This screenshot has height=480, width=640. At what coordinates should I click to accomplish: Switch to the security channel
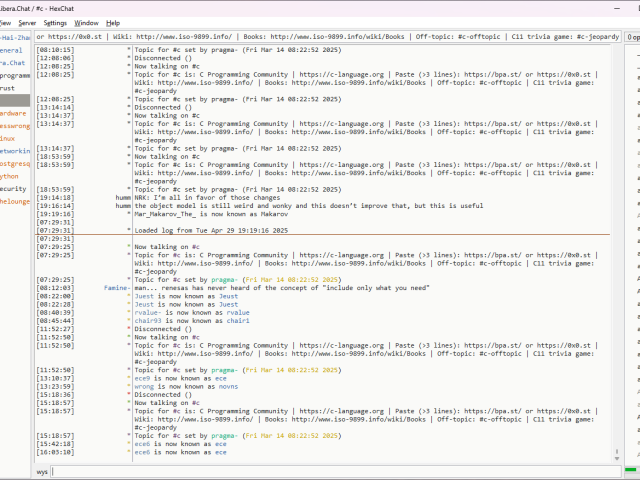coord(13,188)
